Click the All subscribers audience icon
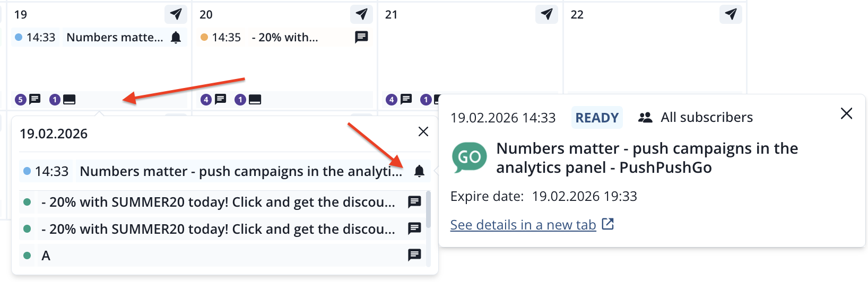Viewport: 868px width, 282px height. tap(645, 118)
